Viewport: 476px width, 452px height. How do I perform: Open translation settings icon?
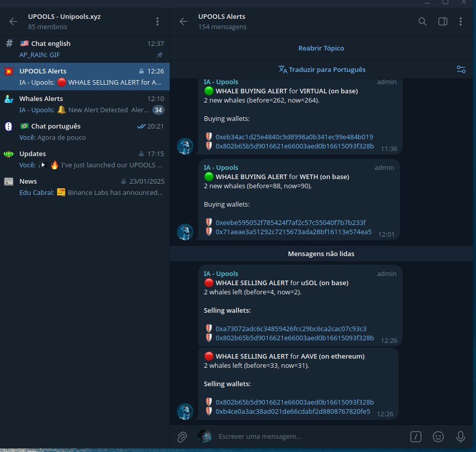click(461, 69)
